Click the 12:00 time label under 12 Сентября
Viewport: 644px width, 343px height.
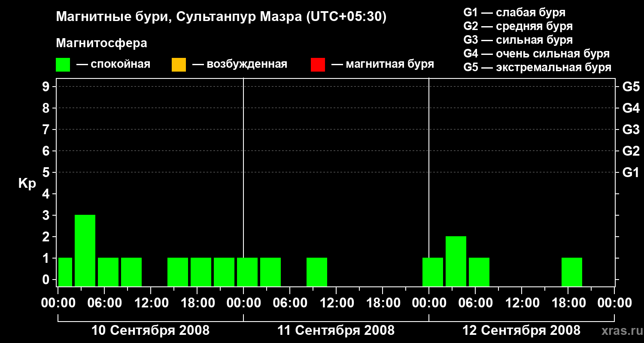(522, 303)
